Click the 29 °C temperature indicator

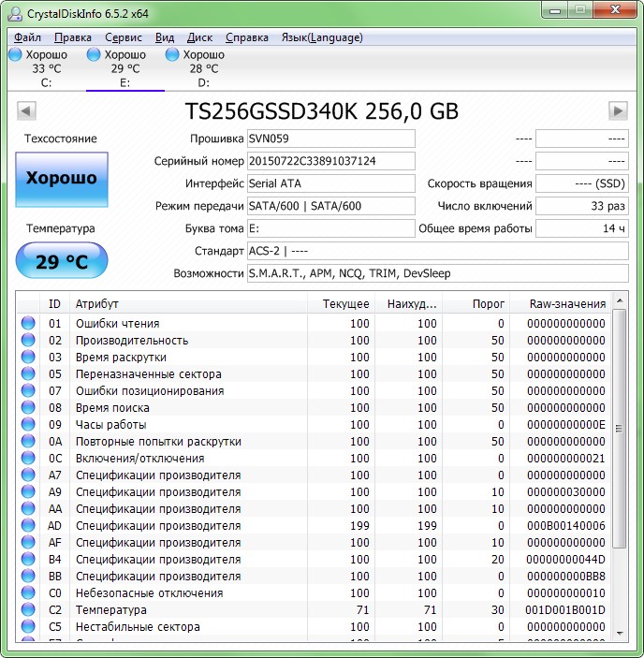coord(62,260)
